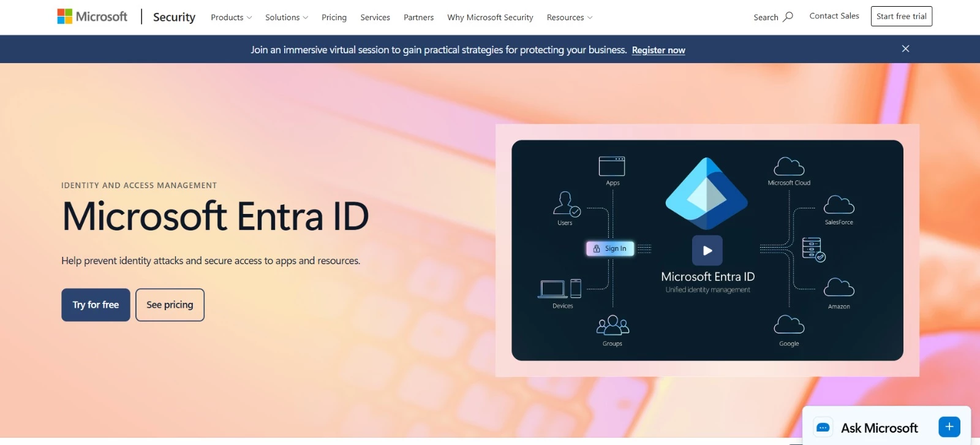Expand the Products dropdown menu
The width and height of the screenshot is (980, 445).
[232, 17]
